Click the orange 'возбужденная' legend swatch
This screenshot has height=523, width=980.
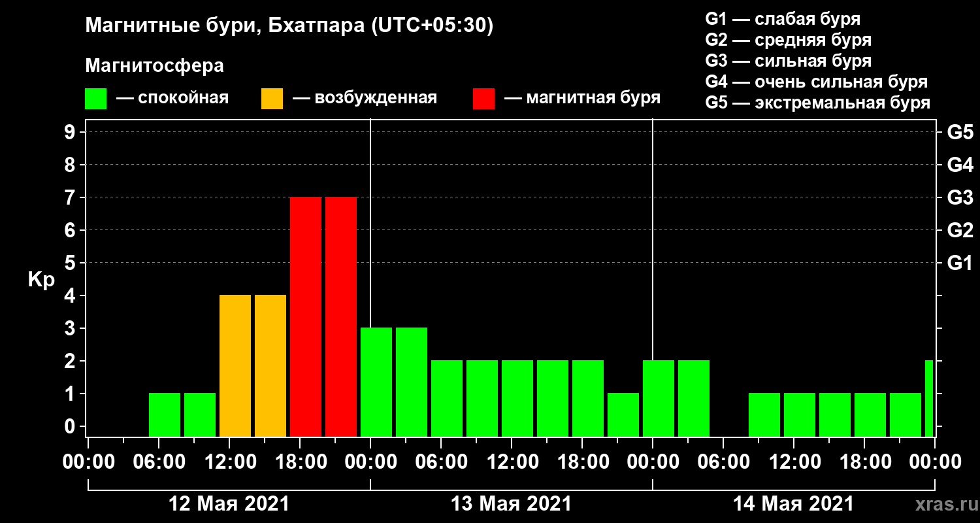(272, 99)
